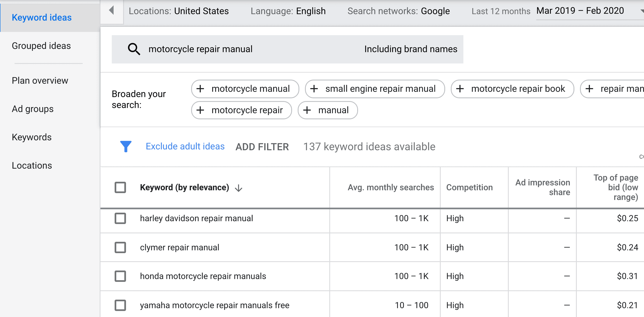Click plus icon on small engine repair manual chip
This screenshot has width=644, height=317.
pos(314,89)
